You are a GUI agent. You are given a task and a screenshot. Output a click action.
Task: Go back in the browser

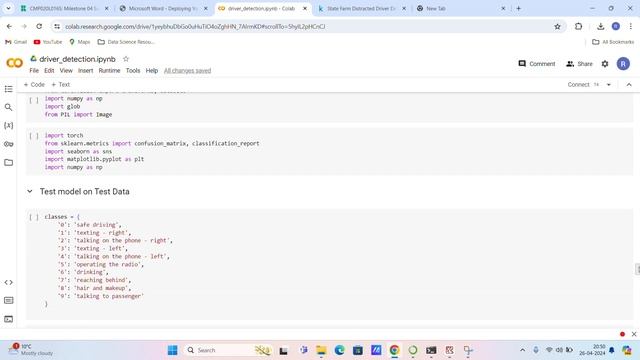9,27
